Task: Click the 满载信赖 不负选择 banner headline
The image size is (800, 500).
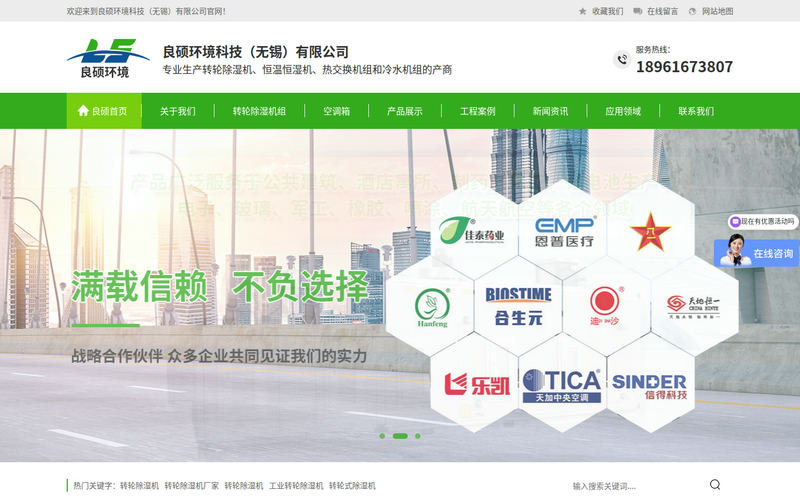Action: point(220,287)
